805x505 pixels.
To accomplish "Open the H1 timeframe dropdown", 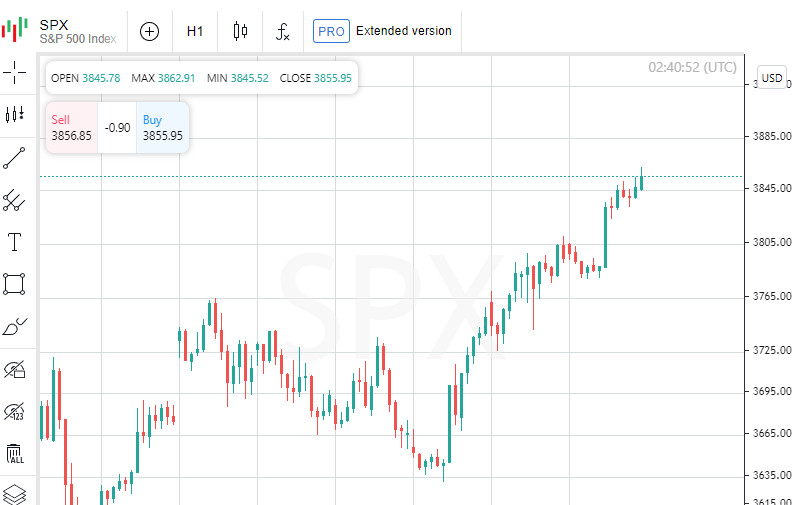I will pos(195,31).
